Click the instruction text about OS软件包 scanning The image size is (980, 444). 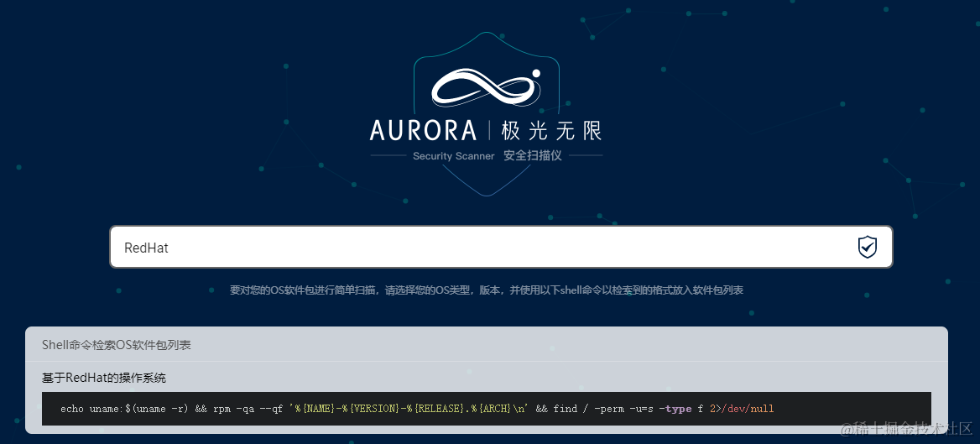(x=487, y=290)
